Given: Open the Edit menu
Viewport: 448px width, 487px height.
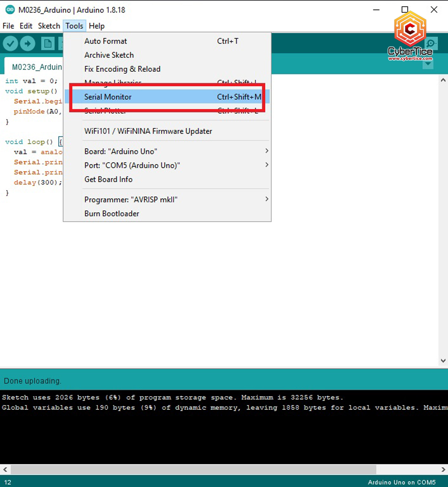Looking at the screenshot, I should point(26,26).
